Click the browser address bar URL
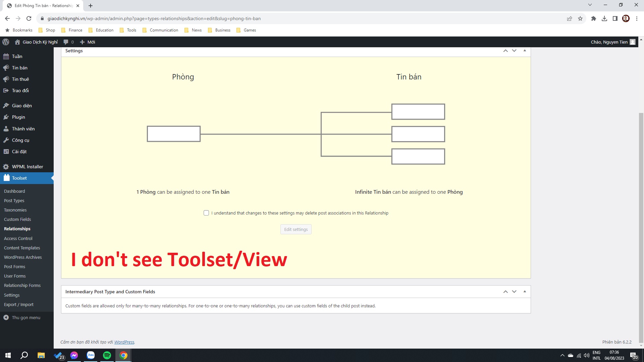 click(x=154, y=18)
